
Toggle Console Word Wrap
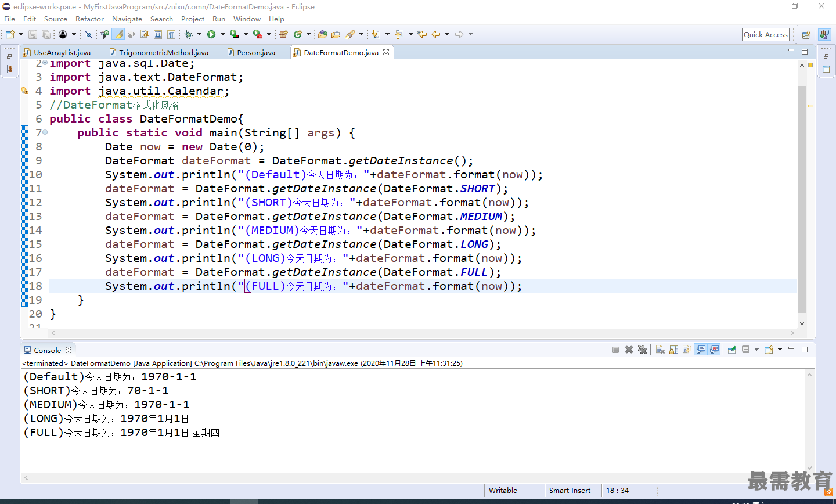(687, 350)
